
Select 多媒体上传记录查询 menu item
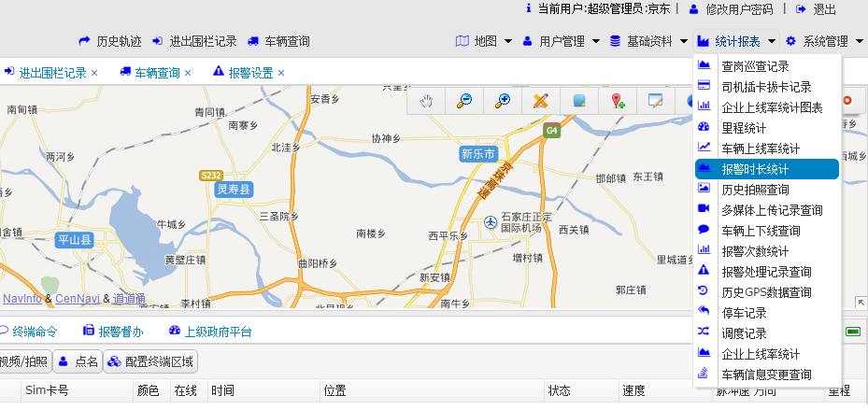pyautogui.click(x=767, y=210)
